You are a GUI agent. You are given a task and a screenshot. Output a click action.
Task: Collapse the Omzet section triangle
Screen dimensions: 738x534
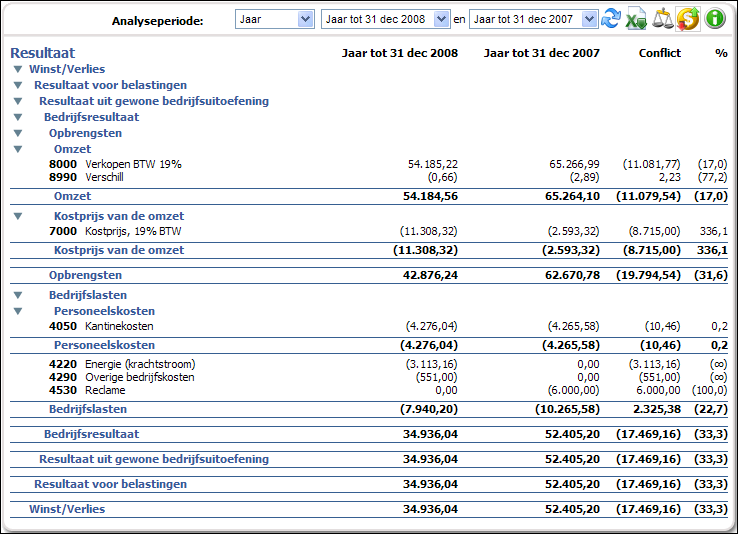point(18,149)
